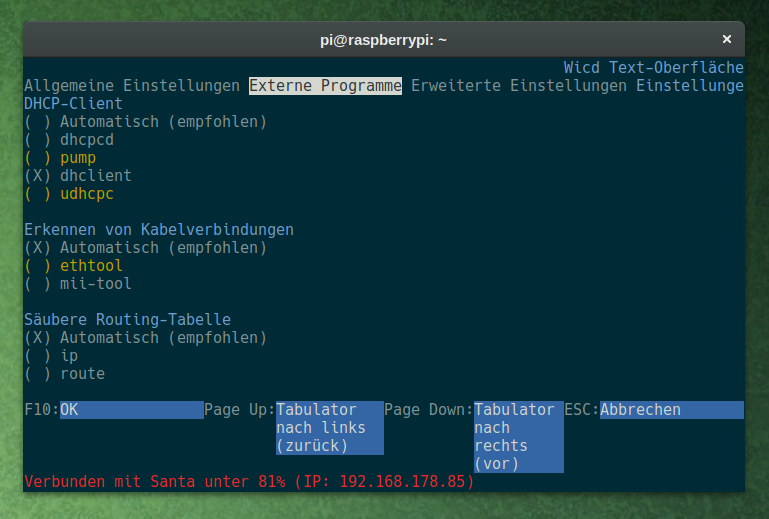The image size is (769, 519).
Task: Click the red connection status line
Action: tap(249, 482)
